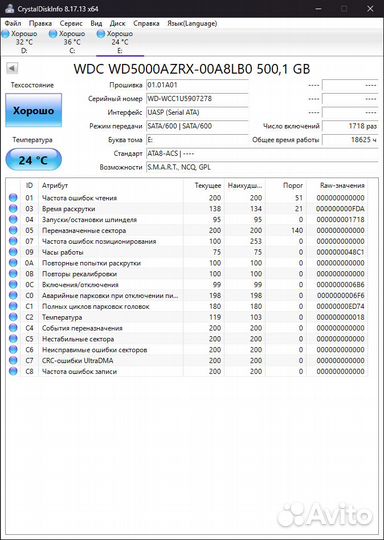Select raw value 0000000048C1
Image resolution: width=384 pixels, height=540 pixels.
point(340,252)
